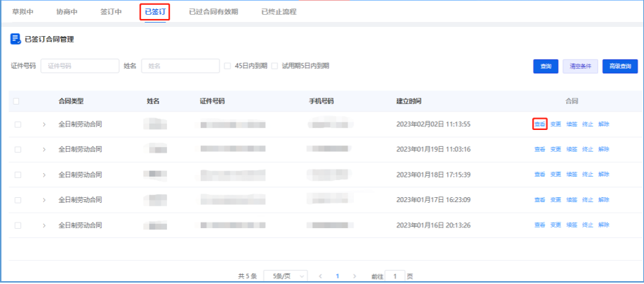Focus the 证件号码 input field

(x=79, y=66)
